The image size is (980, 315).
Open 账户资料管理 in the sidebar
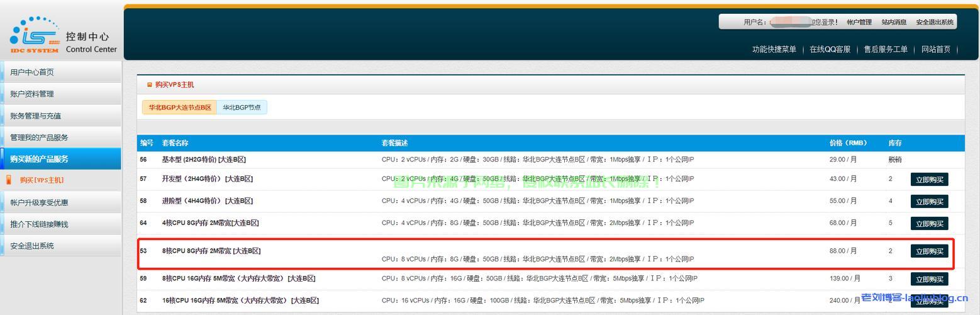click(60, 94)
